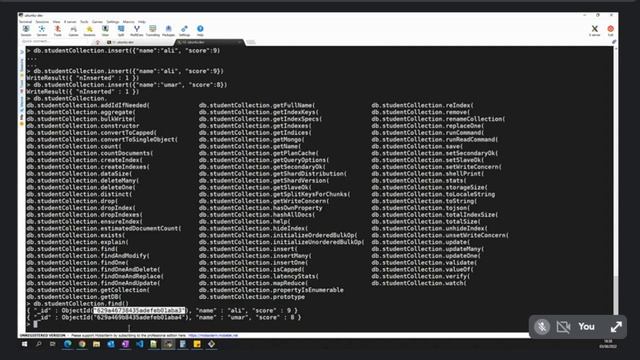Click the UNREGISTERED VERSION status text
The width and height of the screenshot is (640, 360).
click(42, 336)
